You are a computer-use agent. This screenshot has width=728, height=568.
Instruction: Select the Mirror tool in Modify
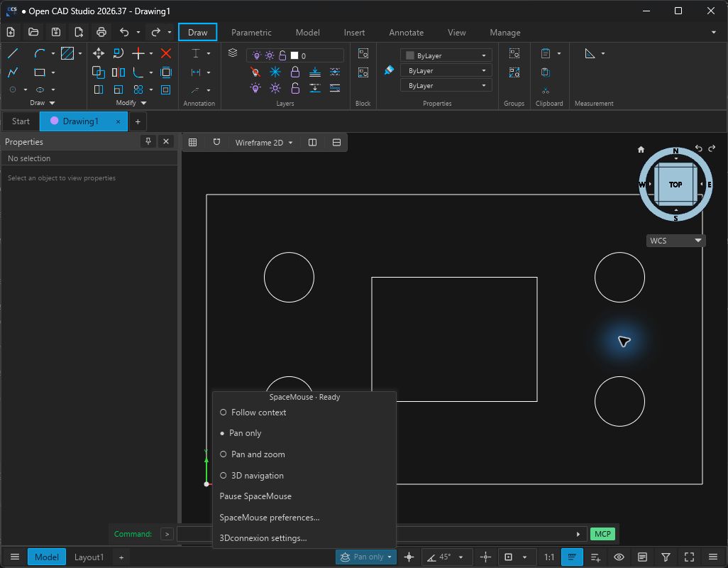pyautogui.click(x=118, y=72)
